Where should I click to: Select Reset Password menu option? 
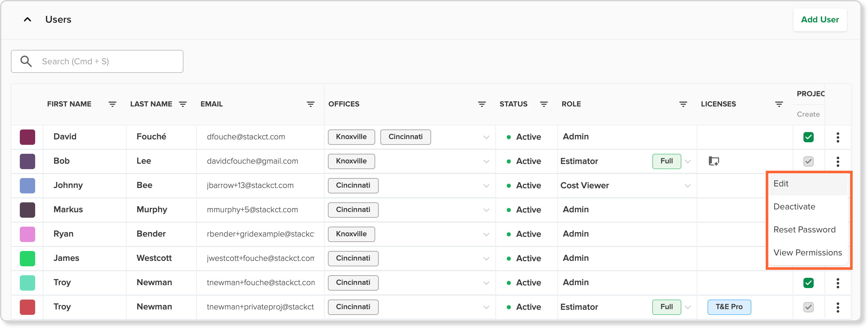click(x=808, y=230)
